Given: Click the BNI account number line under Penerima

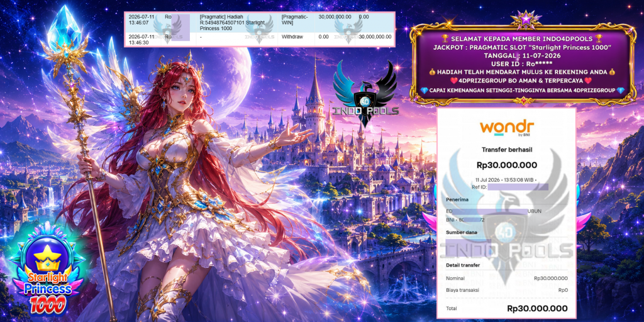Looking at the screenshot, I should (466, 219).
